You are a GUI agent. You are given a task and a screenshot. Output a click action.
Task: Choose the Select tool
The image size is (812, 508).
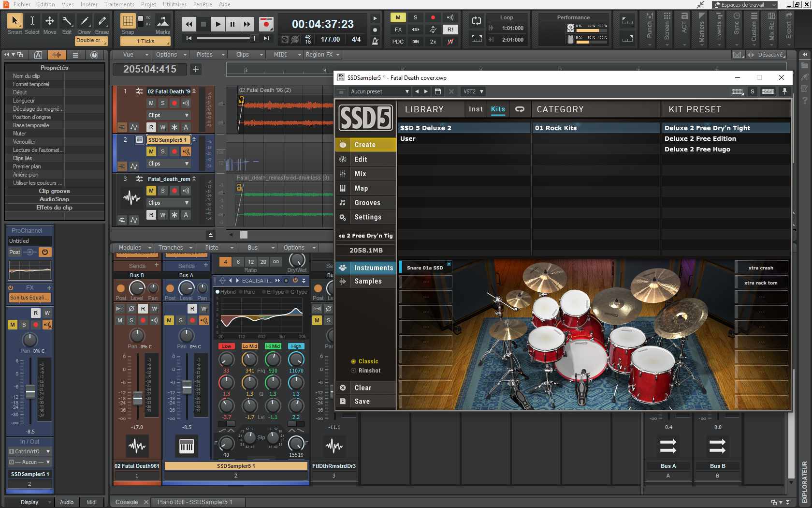coord(32,20)
